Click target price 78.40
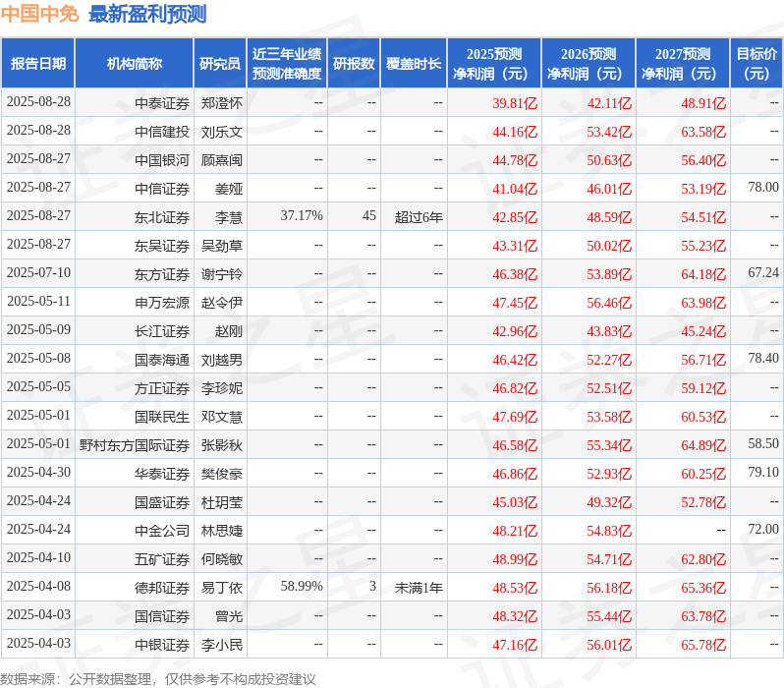This screenshot has width=784, height=688. point(763,359)
